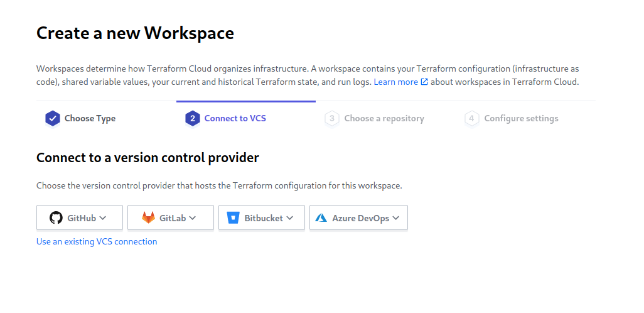Viewport: 644px width, 313px height.
Task: Click the Create a new Workspace heading
Action: [135, 33]
